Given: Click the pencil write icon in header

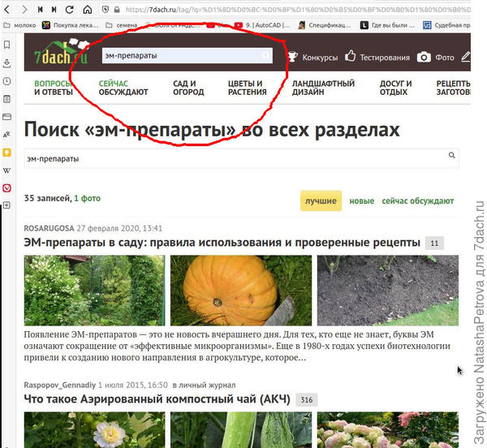Looking at the screenshot, I should tap(466, 57).
